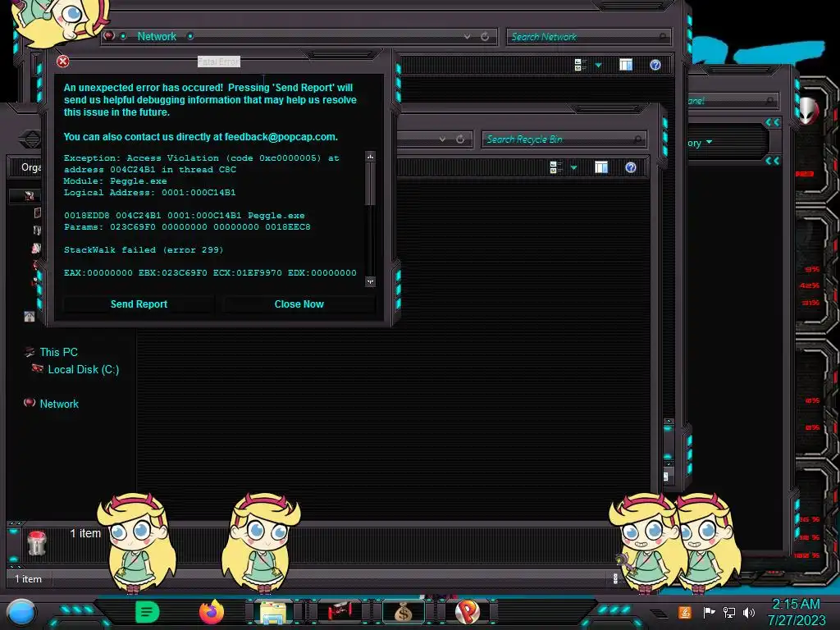Click the Alienware head gadget icon
This screenshot has width=840, height=630.
click(x=807, y=111)
